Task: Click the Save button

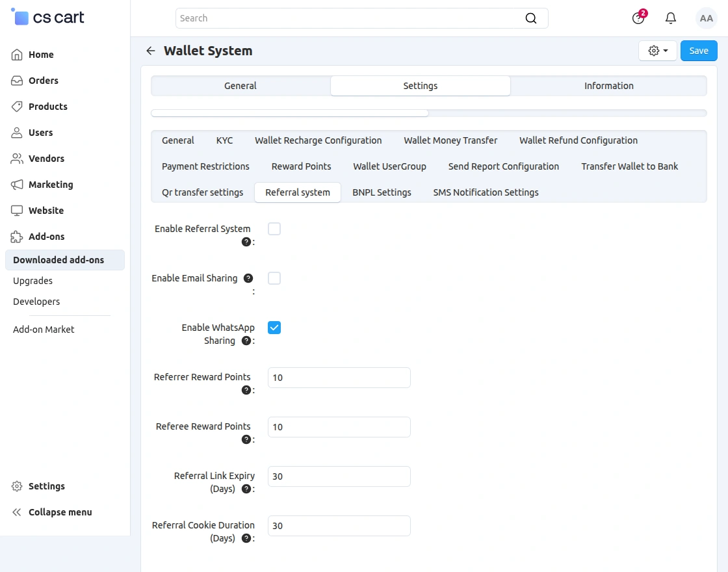Action: pos(699,51)
